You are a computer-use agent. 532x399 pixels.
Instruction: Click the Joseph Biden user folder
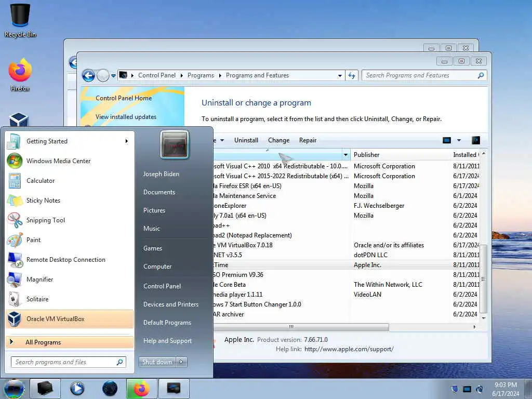161,174
